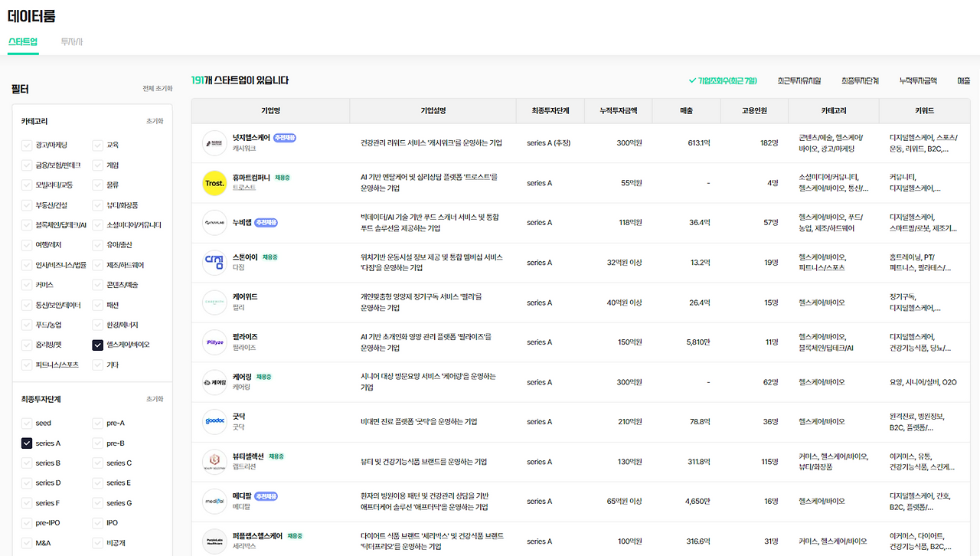Select the 퍼플랩스헬스케어 company logo
This screenshot has width=980, height=556.
(x=214, y=541)
